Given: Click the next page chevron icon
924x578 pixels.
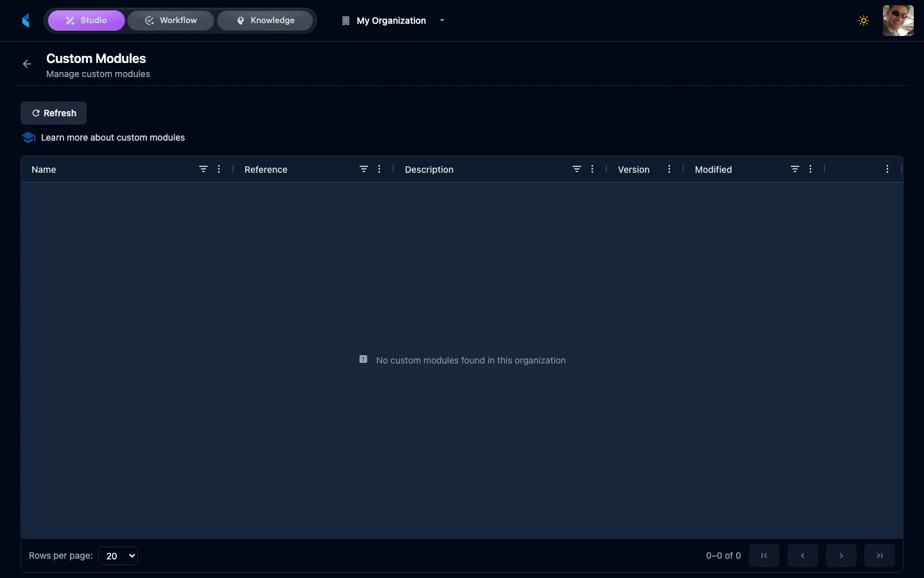Looking at the screenshot, I should (x=841, y=556).
